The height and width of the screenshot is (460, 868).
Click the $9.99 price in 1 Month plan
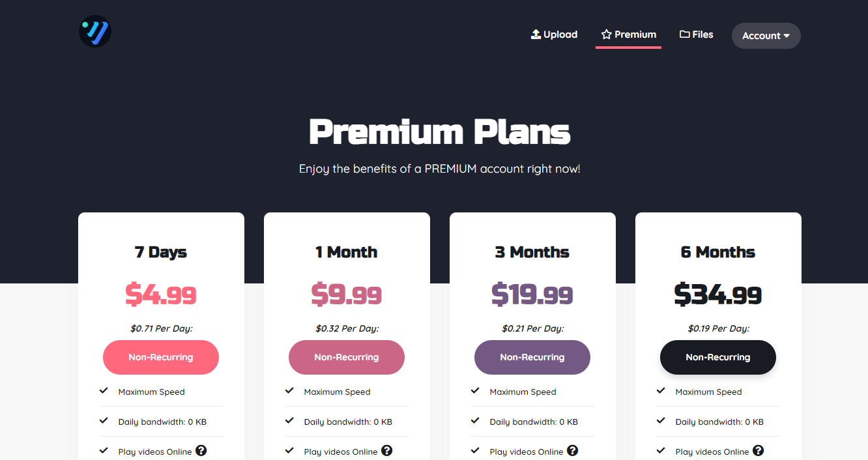point(347,295)
